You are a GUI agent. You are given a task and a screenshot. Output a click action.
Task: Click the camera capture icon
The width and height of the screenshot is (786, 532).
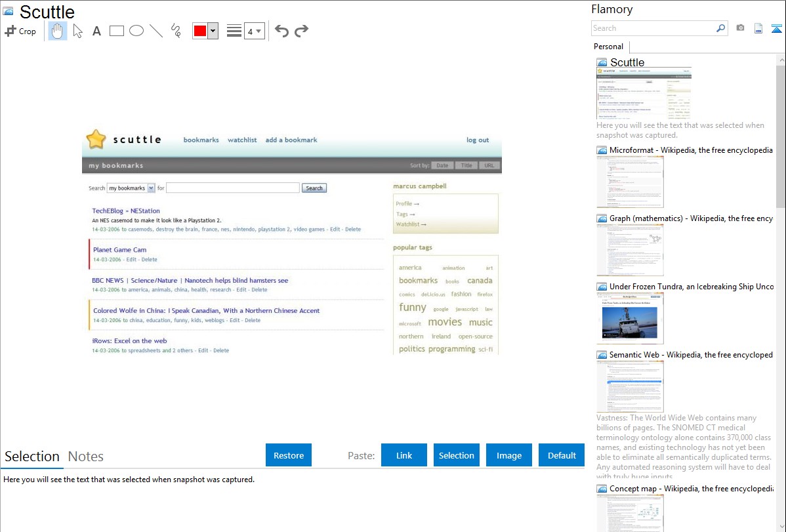pos(740,28)
